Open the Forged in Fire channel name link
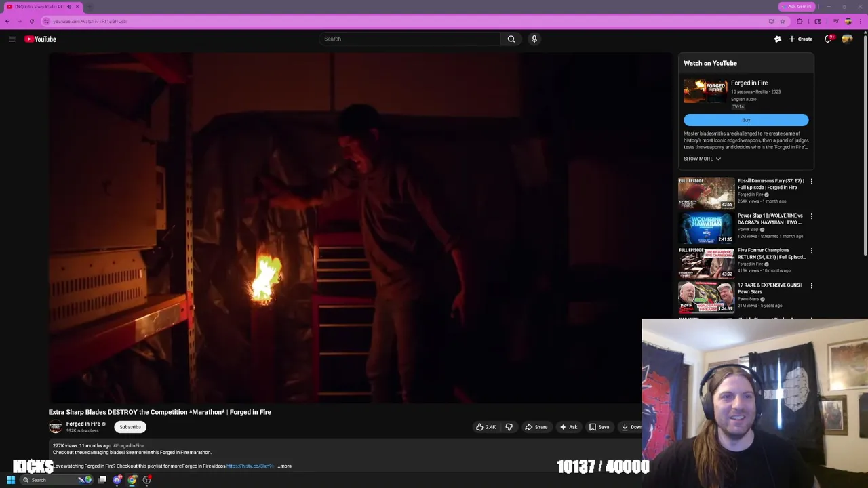Viewport: 868px width, 488px height. [x=83, y=424]
